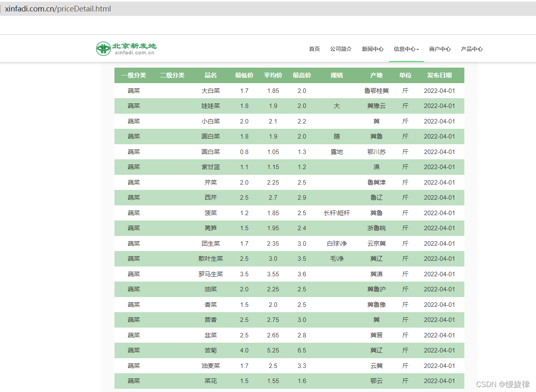Click highest price 6.5 in 苦菊 row
This screenshot has width=536, height=392.
tap(302, 350)
